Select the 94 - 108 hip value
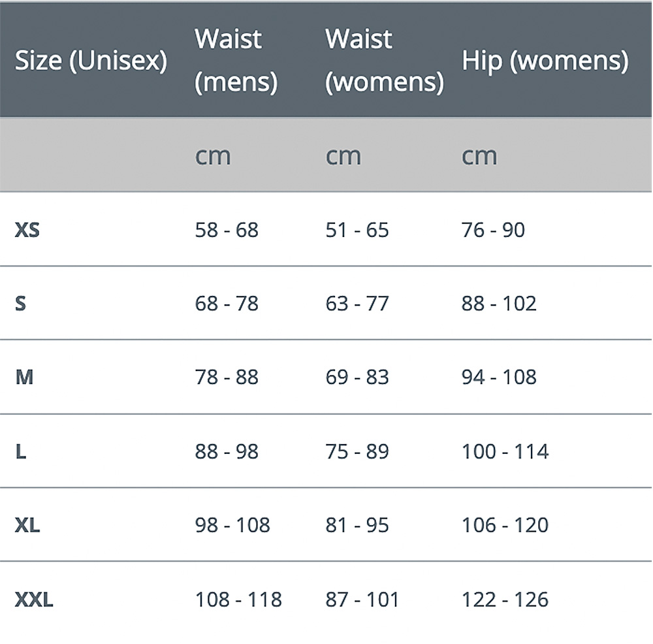Image resolution: width=653 pixels, height=644 pixels. [499, 377]
